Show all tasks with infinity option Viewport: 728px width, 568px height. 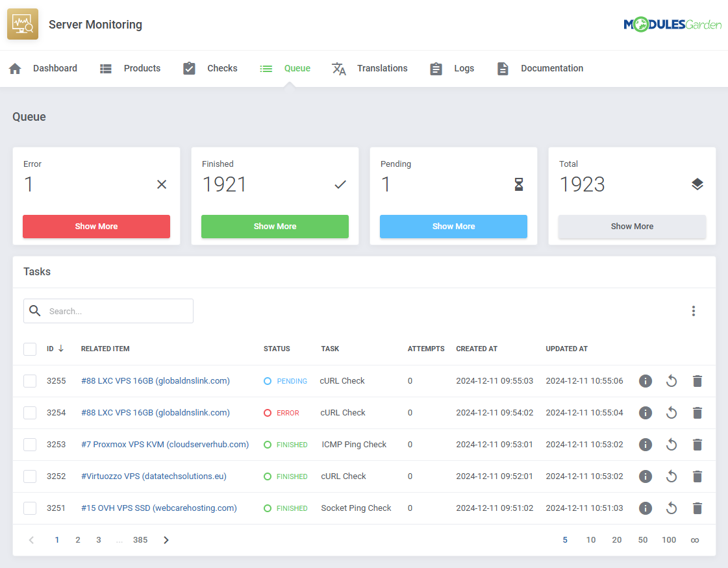pos(695,540)
